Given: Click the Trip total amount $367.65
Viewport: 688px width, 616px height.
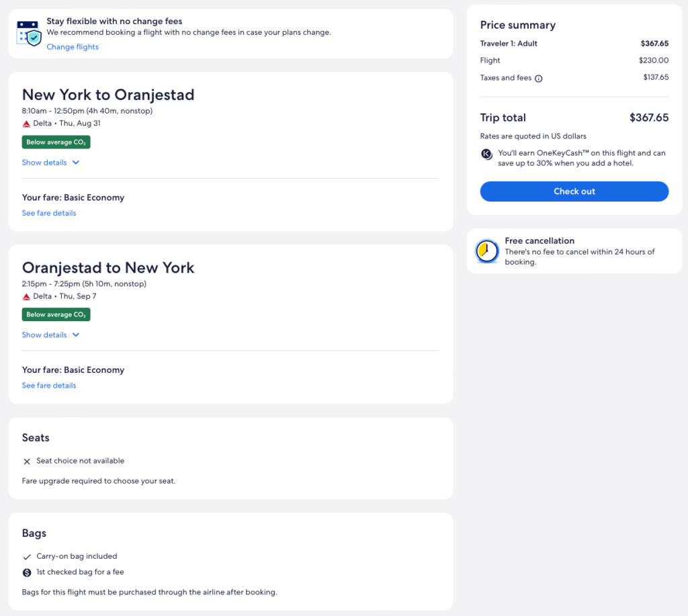Looking at the screenshot, I should click(x=648, y=118).
